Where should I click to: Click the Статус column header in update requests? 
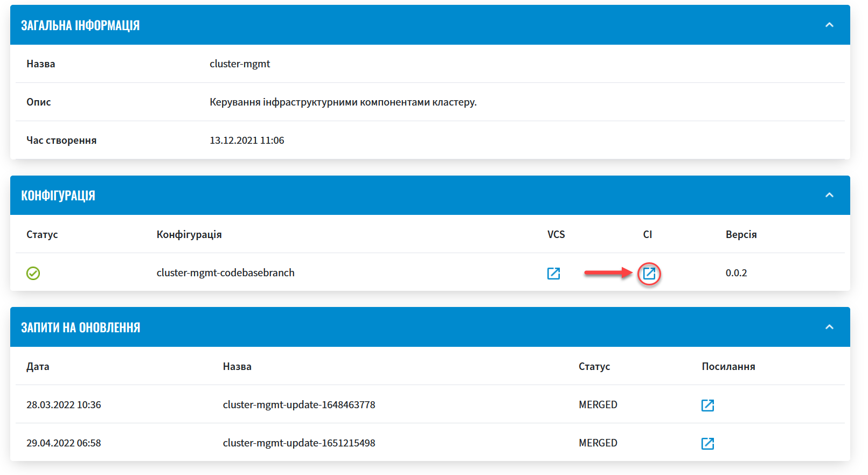click(x=594, y=366)
